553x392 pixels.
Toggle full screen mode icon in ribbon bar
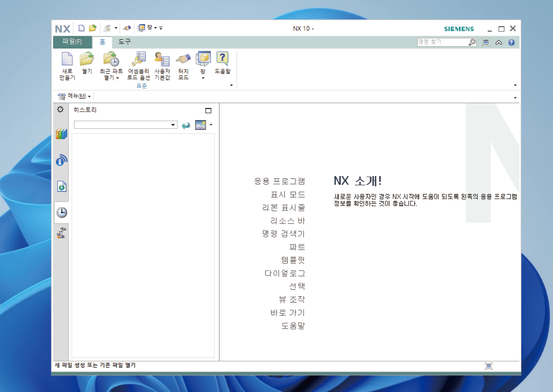(485, 42)
